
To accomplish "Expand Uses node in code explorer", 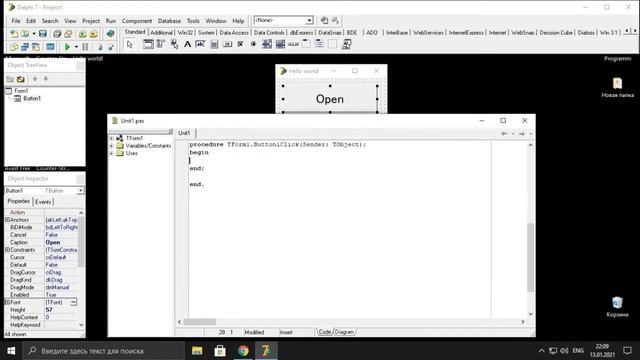I will coord(111,153).
